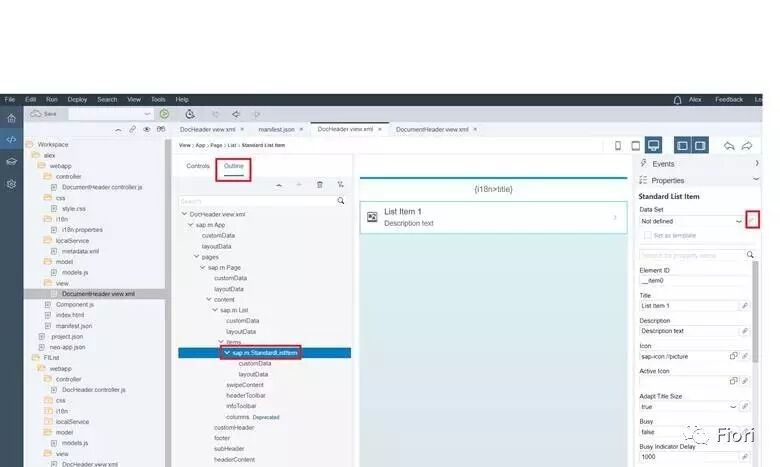Open icon picker for the Icon property

(734, 356)
